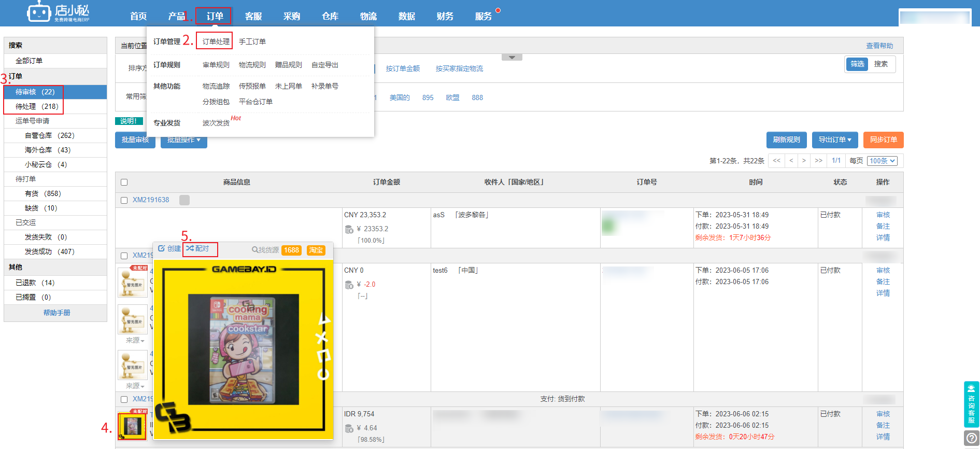Select 发货成功 (407) in the sidebar
The width and height of the screenshot is (980, 449).
pos(50,251)
